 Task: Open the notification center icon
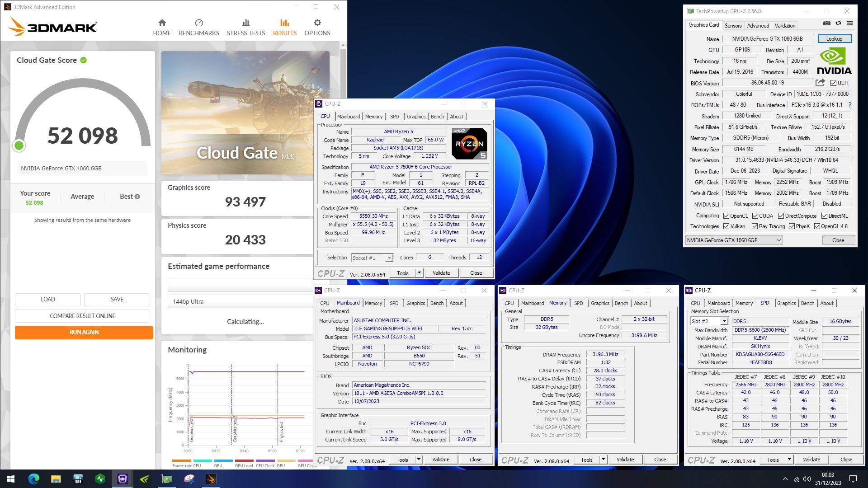point(853,479)
